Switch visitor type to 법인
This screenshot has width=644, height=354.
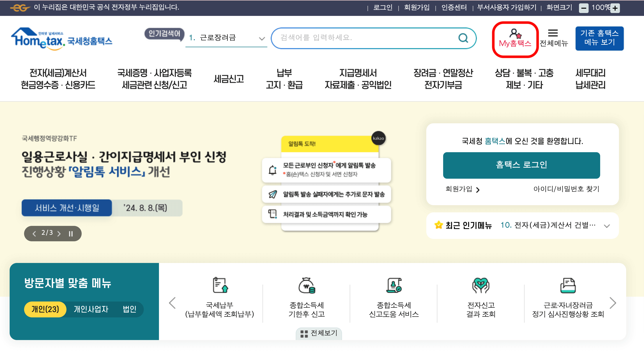click(130, 309)
